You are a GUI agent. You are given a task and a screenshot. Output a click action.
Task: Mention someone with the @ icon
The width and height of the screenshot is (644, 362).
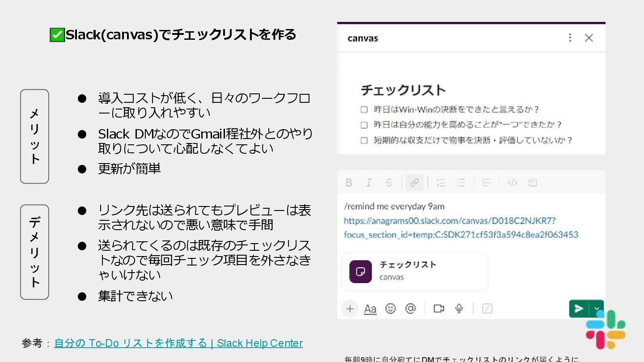tap(411, 308)
